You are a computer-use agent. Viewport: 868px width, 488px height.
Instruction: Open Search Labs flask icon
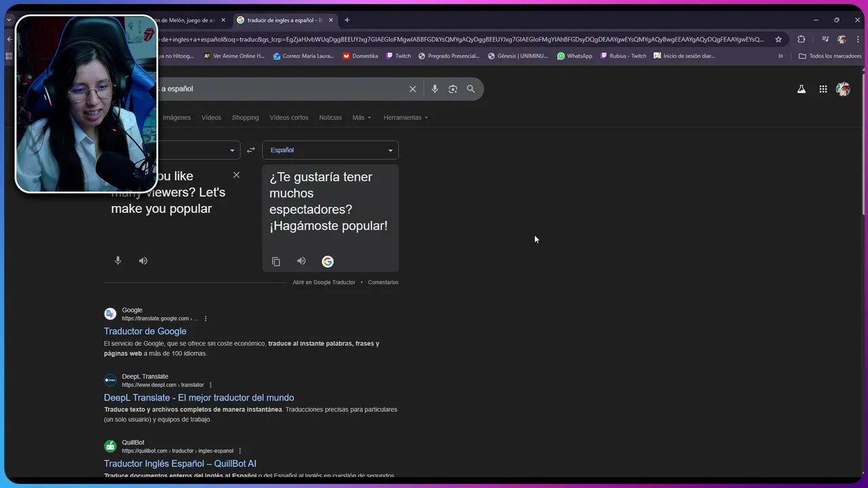[802, 89]
